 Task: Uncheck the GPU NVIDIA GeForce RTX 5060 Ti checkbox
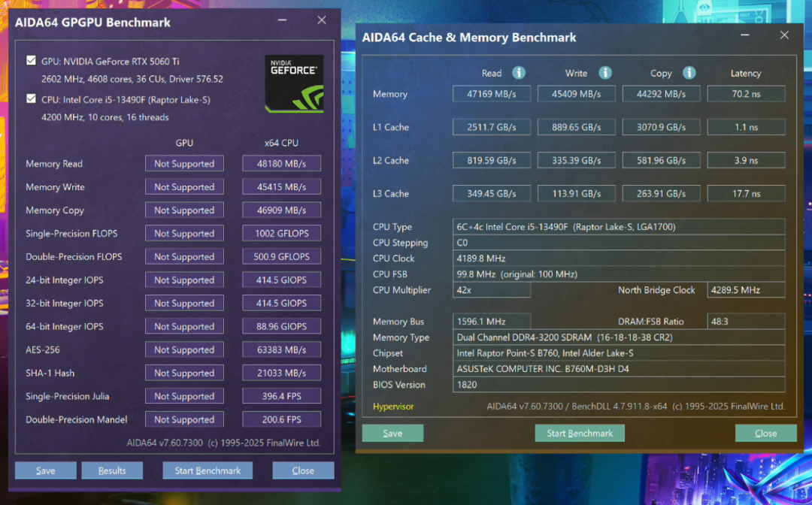coord(31,61)
